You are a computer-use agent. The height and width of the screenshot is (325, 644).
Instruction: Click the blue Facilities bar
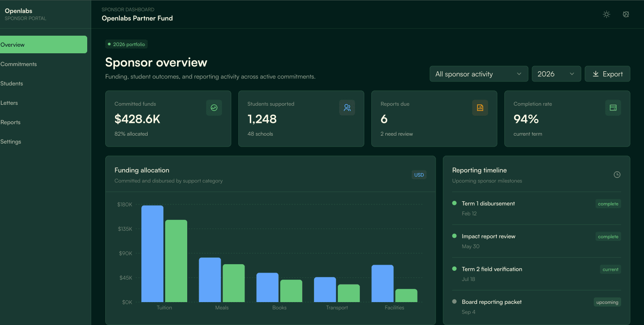click(x=382, y=284)
